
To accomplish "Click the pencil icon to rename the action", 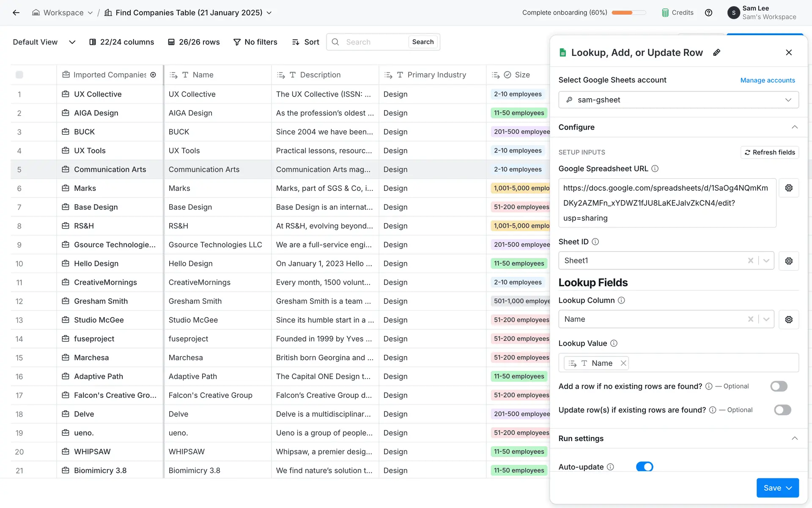I will [x=716, y=52].
